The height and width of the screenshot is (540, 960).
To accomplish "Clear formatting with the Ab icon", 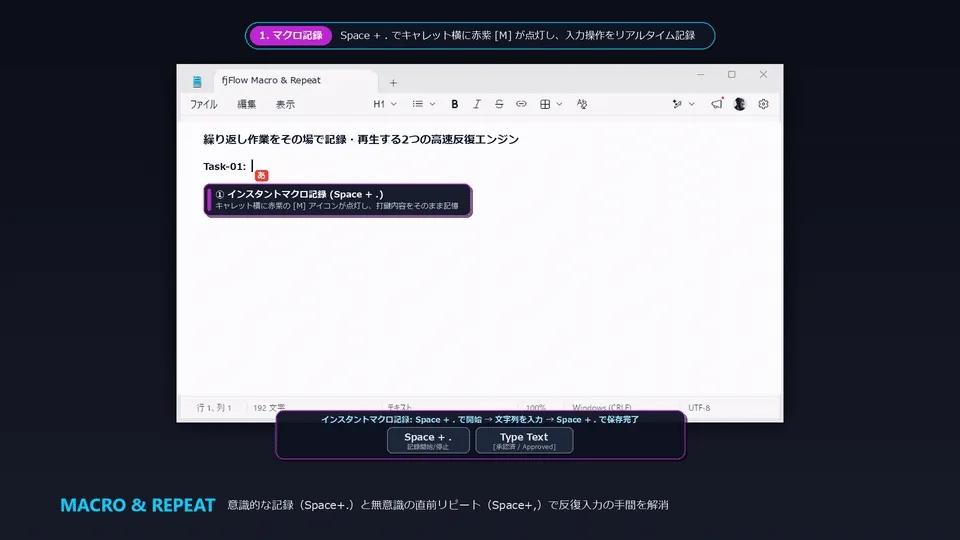I will click(x=582, y=104).
